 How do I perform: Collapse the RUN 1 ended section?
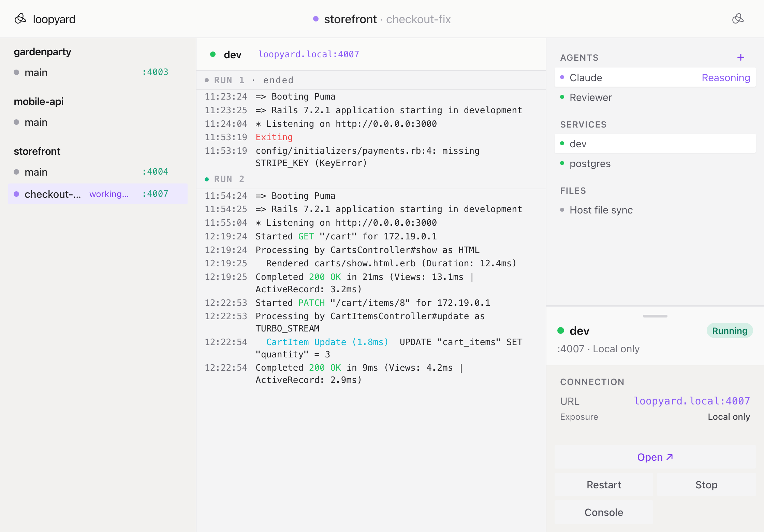click(371, 80)
